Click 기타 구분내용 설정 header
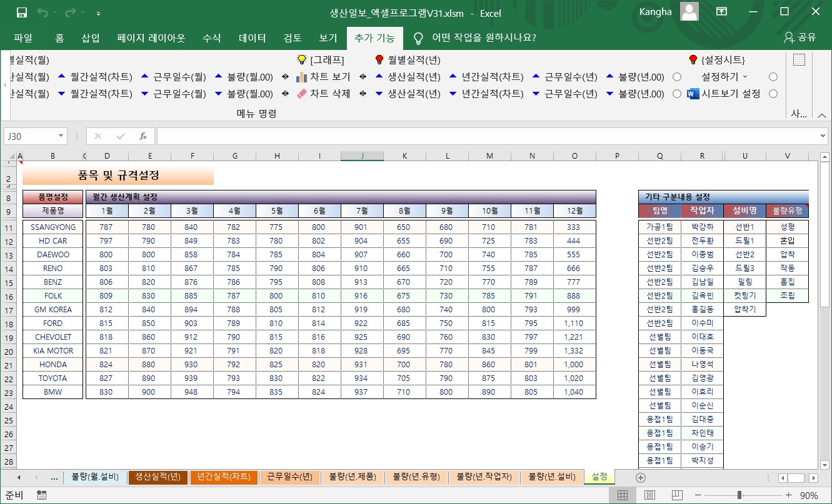Viewport: 832px width, 504px height. [723, 197]
